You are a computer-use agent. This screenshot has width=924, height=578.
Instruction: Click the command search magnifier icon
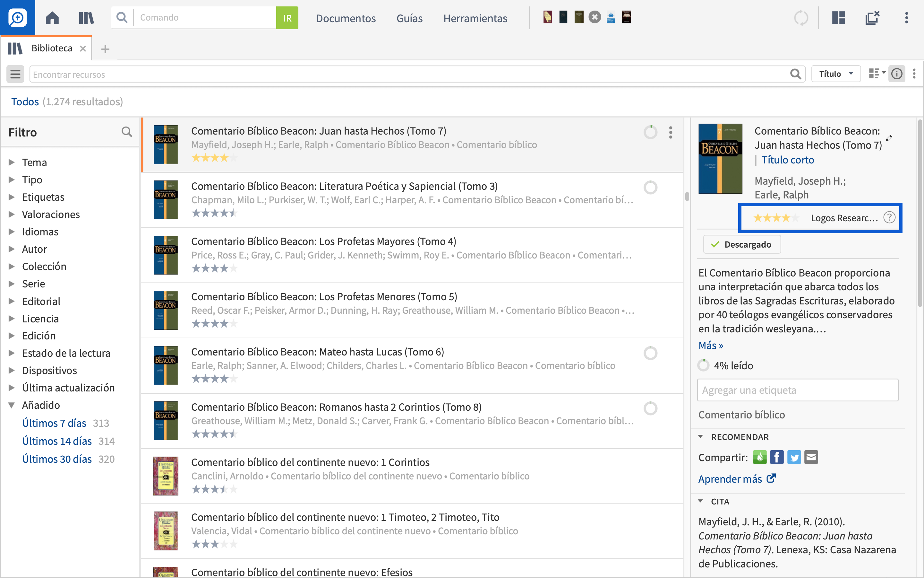122,18
